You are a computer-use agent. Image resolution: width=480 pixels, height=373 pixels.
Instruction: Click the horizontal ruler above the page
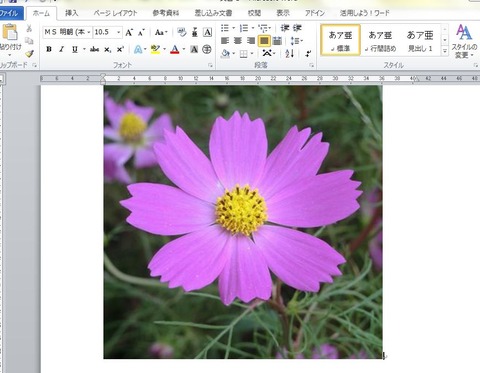point(260,78)
